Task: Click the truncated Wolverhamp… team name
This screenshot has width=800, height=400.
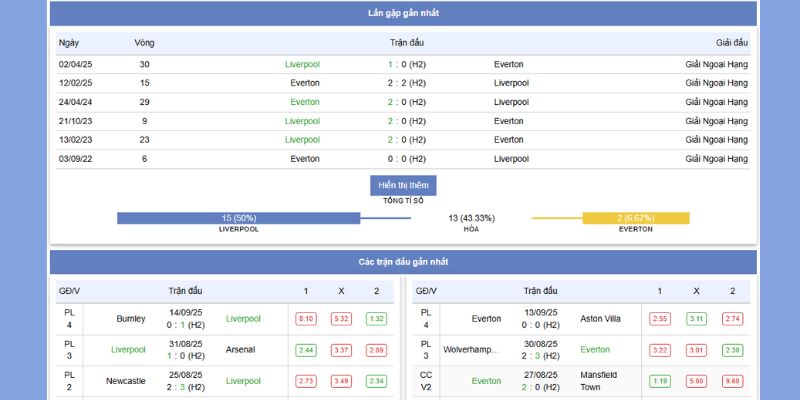Action: coord(471,350)
